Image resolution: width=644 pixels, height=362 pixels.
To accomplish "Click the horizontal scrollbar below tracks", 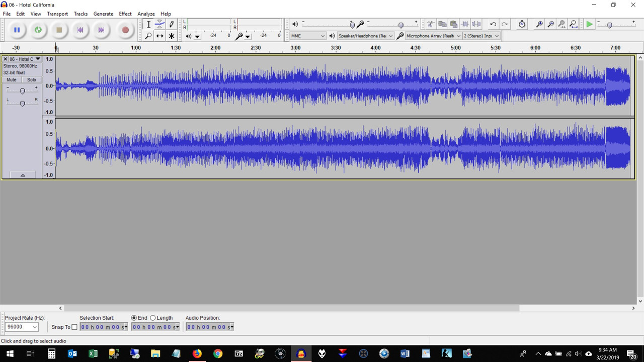I will click(x=292, y=308).
